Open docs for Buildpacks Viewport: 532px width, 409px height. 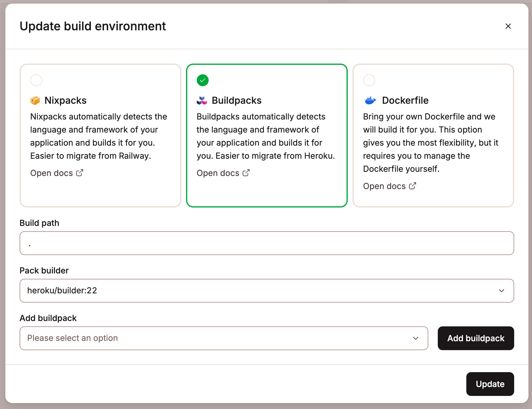point(218,173)
